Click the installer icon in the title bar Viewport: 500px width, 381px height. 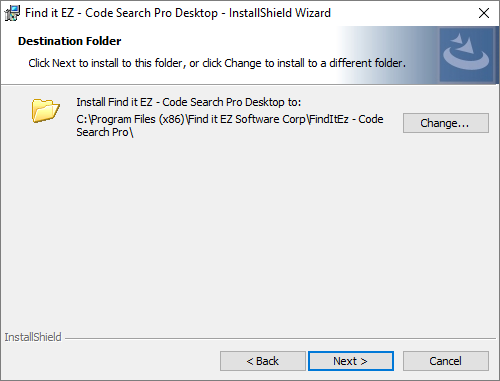tap(12, 13)
